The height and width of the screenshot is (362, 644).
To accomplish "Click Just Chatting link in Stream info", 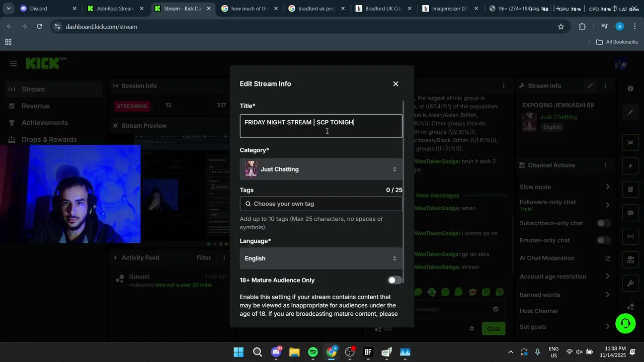I will (x=558, y=117).
